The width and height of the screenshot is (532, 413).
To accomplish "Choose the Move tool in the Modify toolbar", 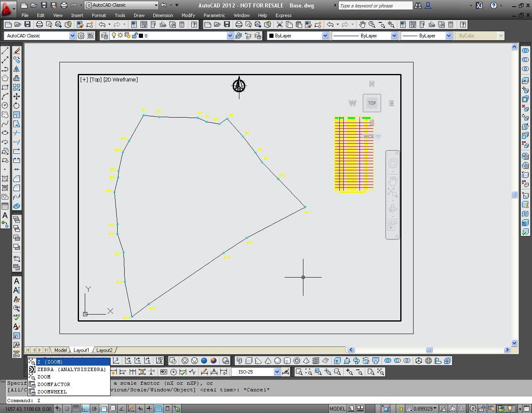I will (x=17, y=96).
